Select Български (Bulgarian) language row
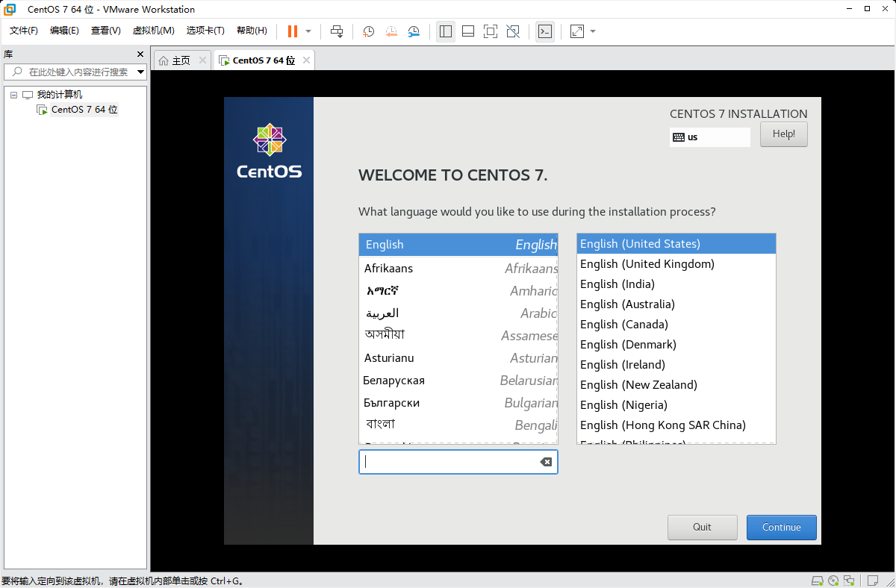The image size is (896, 588). [x=458, y=403]
